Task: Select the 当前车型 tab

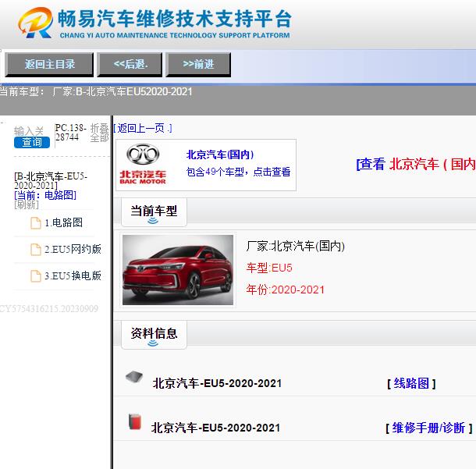Action: [x=154, y=212]
